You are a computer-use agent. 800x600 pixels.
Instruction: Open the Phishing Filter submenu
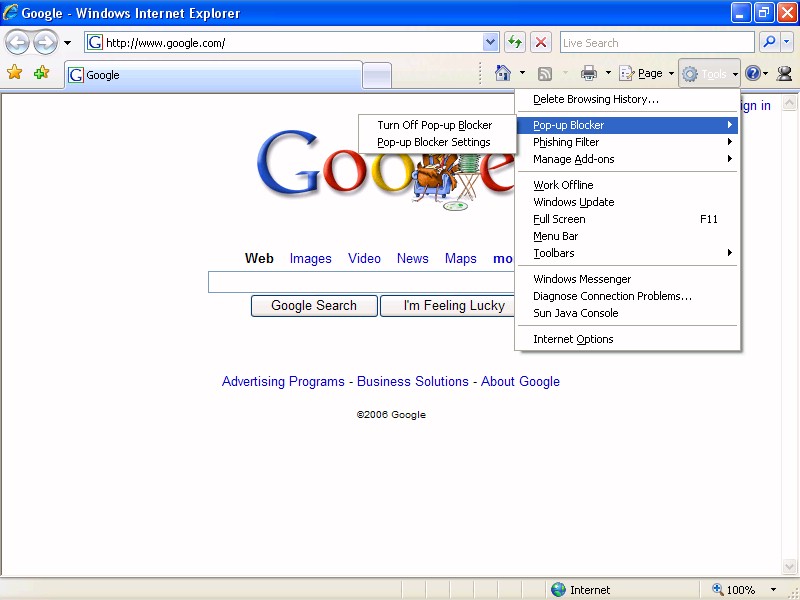click(x=628, y=142)
